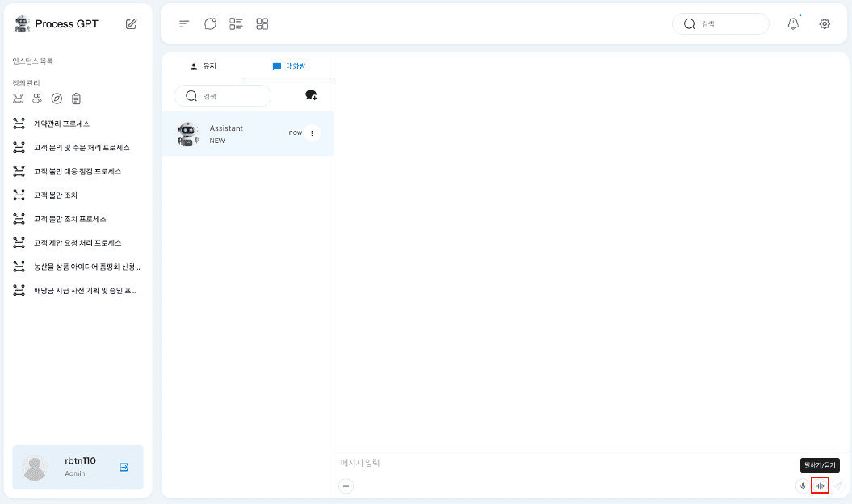This screenshot has width=852, height=504.
Task: Click the microphone icon in message bar
Action: [x=803, y=485]
